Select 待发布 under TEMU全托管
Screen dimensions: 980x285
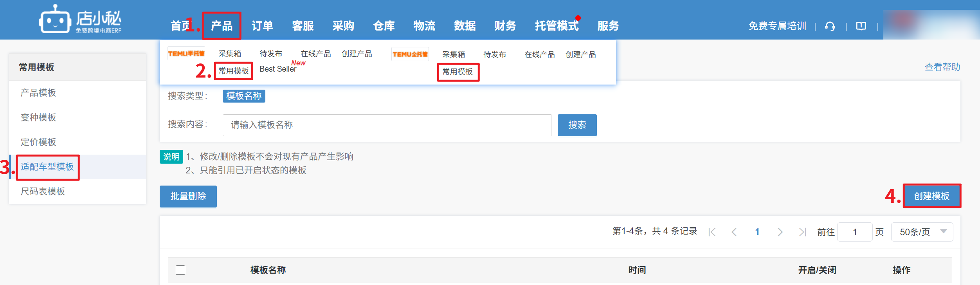(495, 54)
